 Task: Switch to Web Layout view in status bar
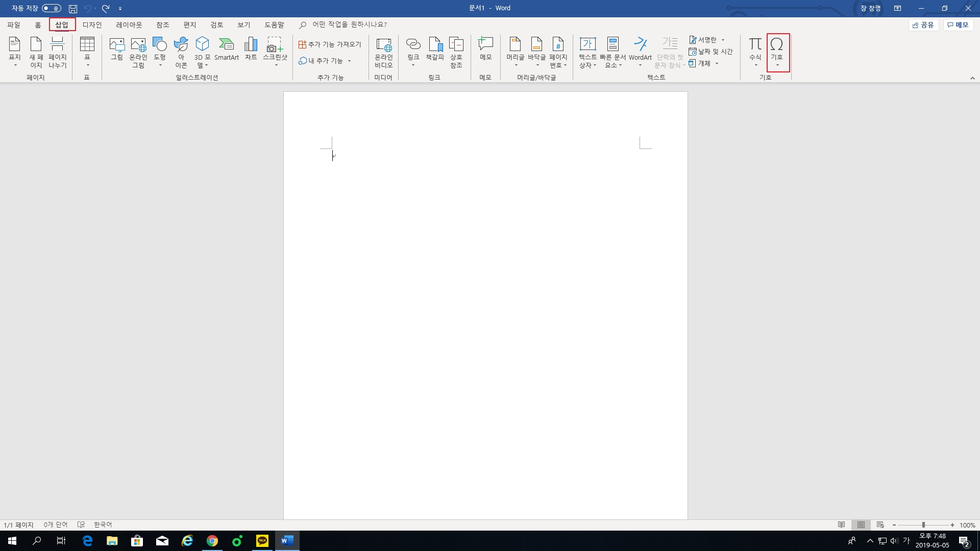tap(880, 524)
